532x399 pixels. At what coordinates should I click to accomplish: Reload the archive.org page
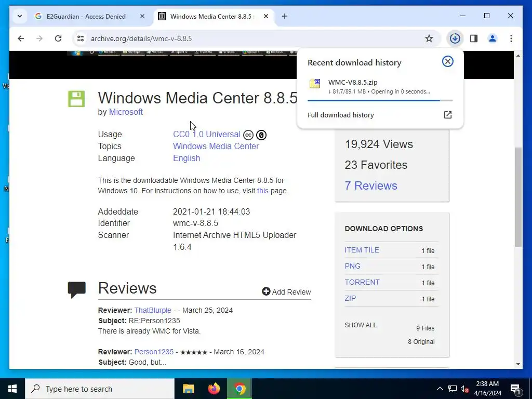[x=58, y=38]
